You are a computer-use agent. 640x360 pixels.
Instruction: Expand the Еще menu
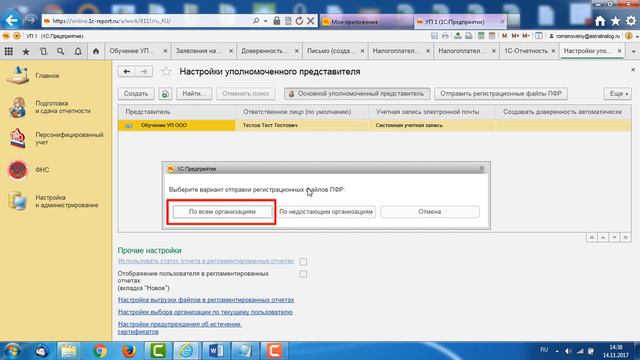[x=618, y=94]
